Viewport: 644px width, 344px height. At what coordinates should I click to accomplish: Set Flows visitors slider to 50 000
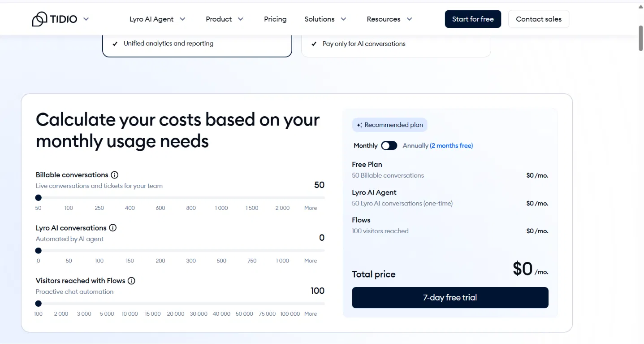click(244, 314)
